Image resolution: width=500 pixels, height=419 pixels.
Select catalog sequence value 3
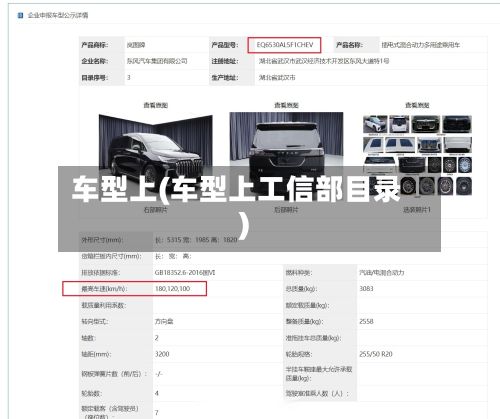click(129, 77)
